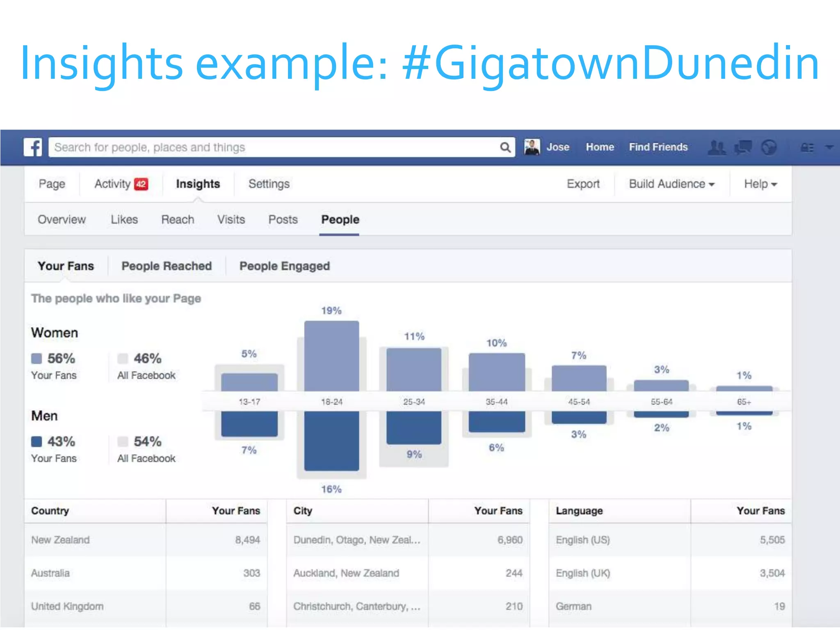Click the City column header
The width and height of the screenshot is (840, 630).
(303, 511)
